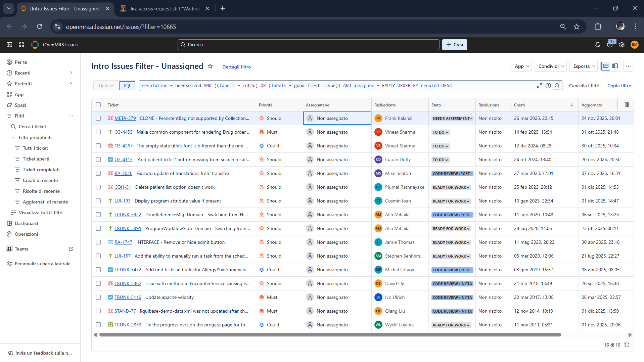Click the Crea button

pos(454,45)
